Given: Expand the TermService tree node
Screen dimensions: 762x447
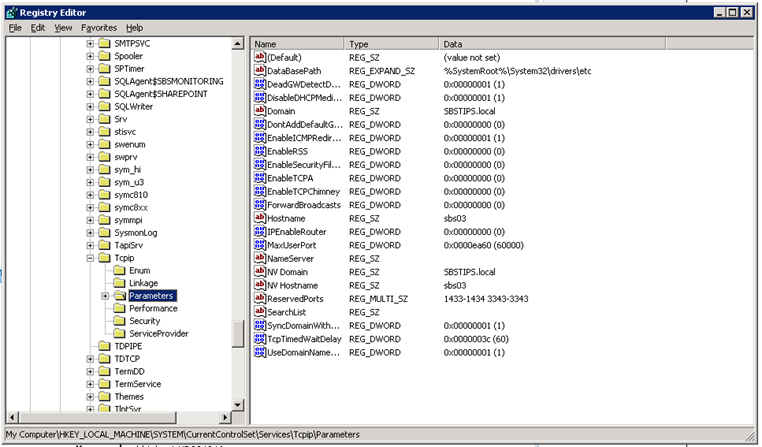Looking at the screenshot, I should click(x=90, y=384).
